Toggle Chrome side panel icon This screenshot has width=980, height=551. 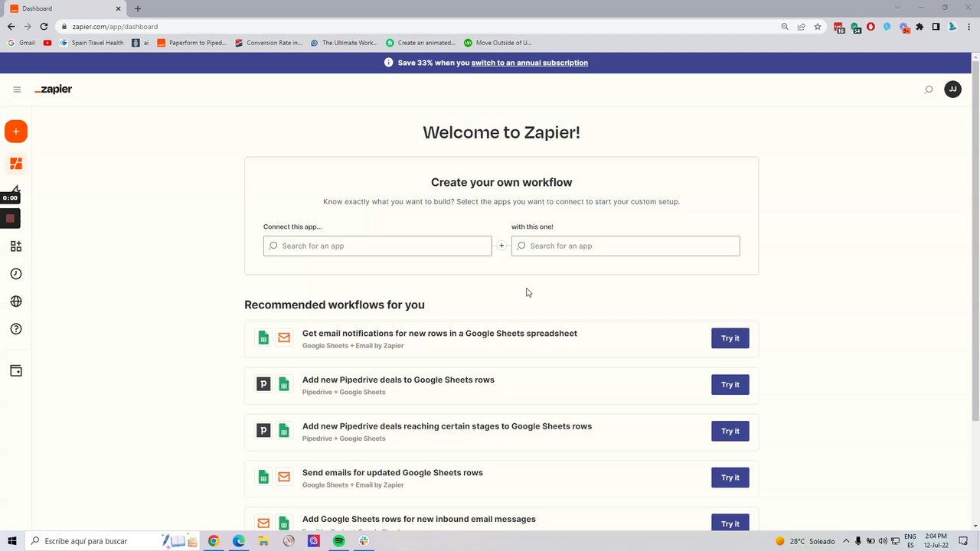pos(936,26)
